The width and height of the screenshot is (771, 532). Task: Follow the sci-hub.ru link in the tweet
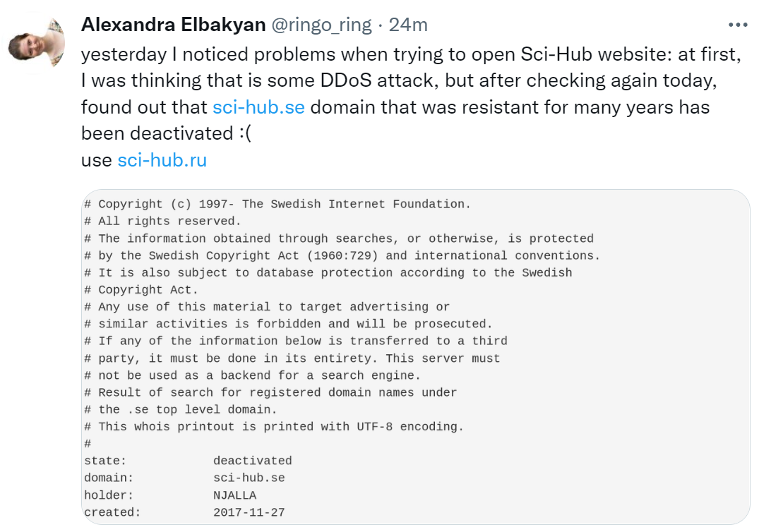click(x=162, y=160)
